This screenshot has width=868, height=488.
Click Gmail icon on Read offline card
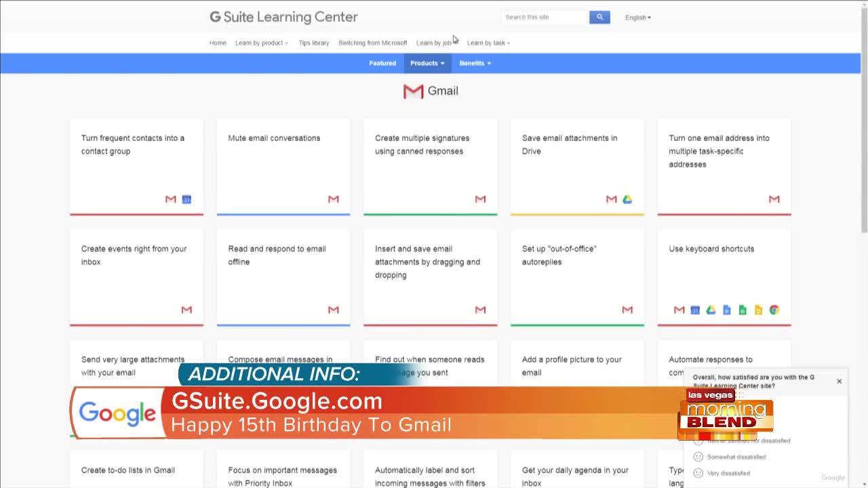click(x=334, y=310)
